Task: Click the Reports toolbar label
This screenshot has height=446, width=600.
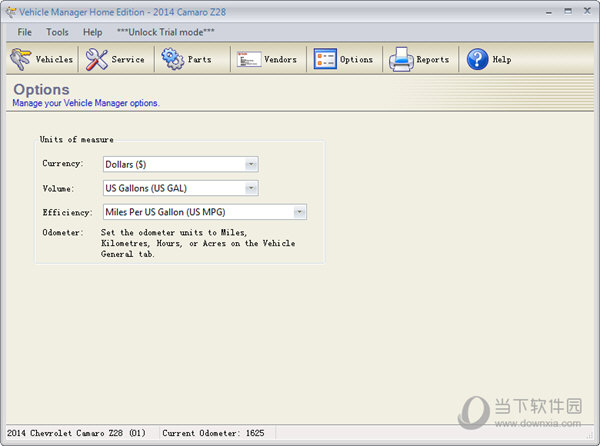Action: pyautogui.click(x=432, y=60)
